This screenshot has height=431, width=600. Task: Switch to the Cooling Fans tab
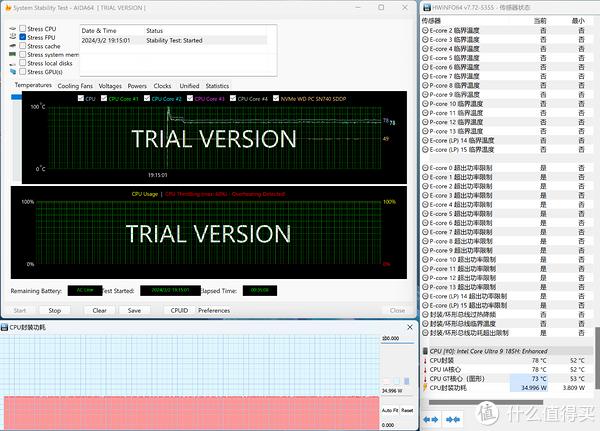tap(75, 86)
